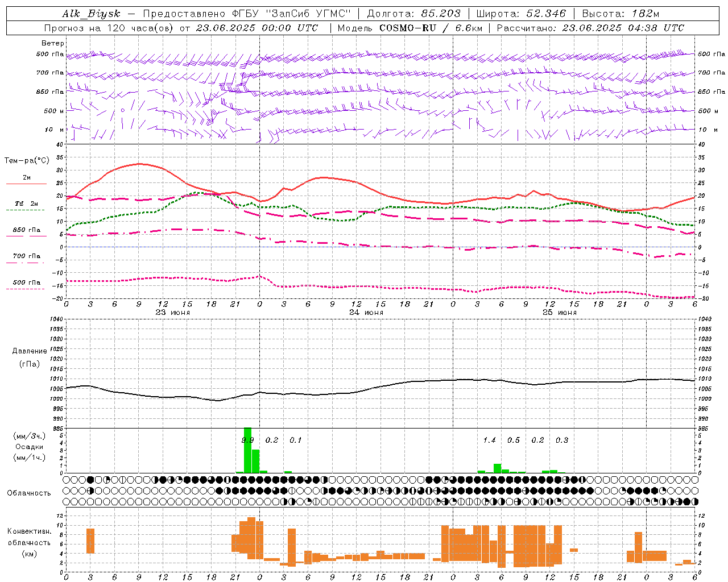
Task: Click the Давление pressure panel label
Action: point(30,351)
